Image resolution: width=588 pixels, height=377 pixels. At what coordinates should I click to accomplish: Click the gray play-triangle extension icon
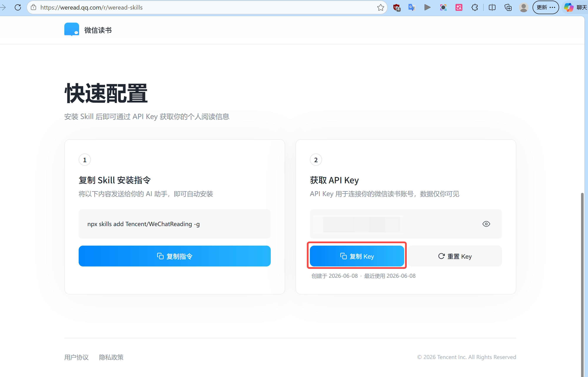pyautogui.click(x=427, y=7)
